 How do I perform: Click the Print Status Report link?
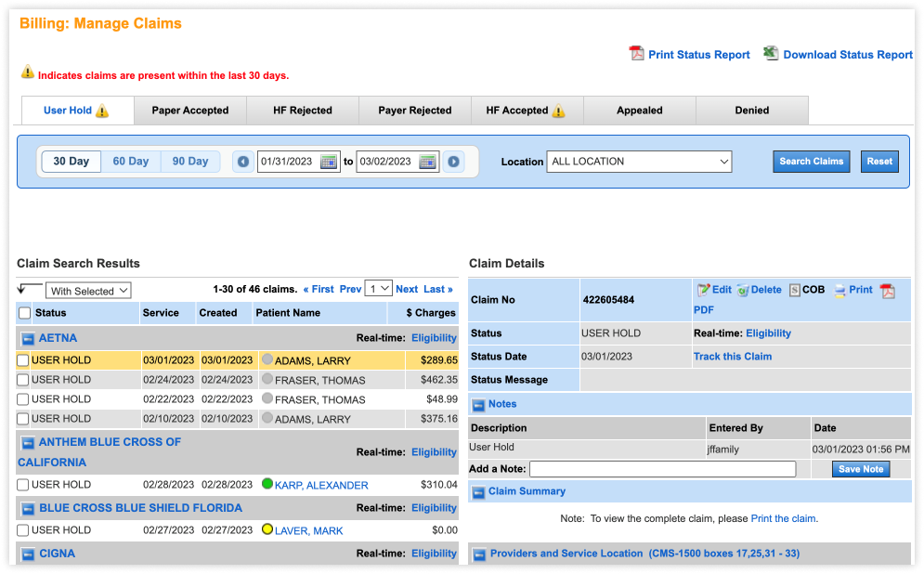tap(699, 55)
